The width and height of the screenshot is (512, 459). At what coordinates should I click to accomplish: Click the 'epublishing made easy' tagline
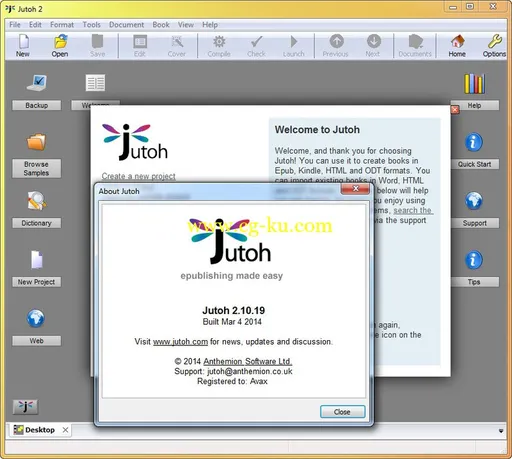click(232, 276)
